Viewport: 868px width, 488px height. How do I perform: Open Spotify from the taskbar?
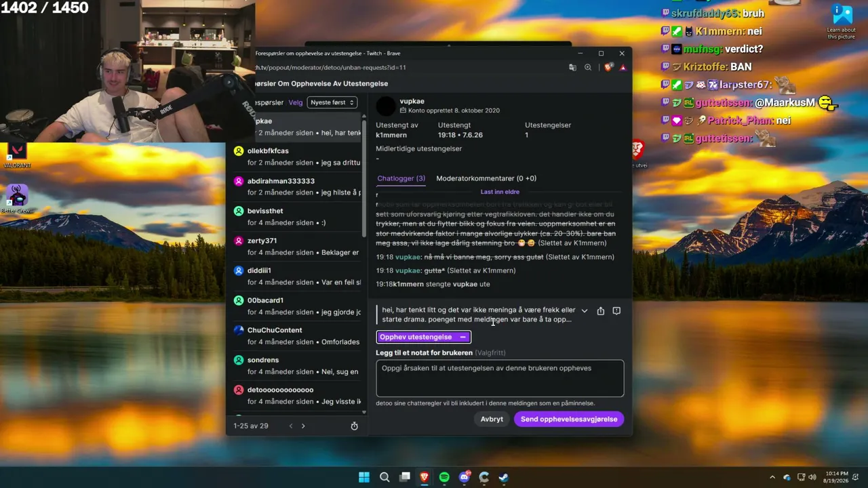(x=444, y=477)
